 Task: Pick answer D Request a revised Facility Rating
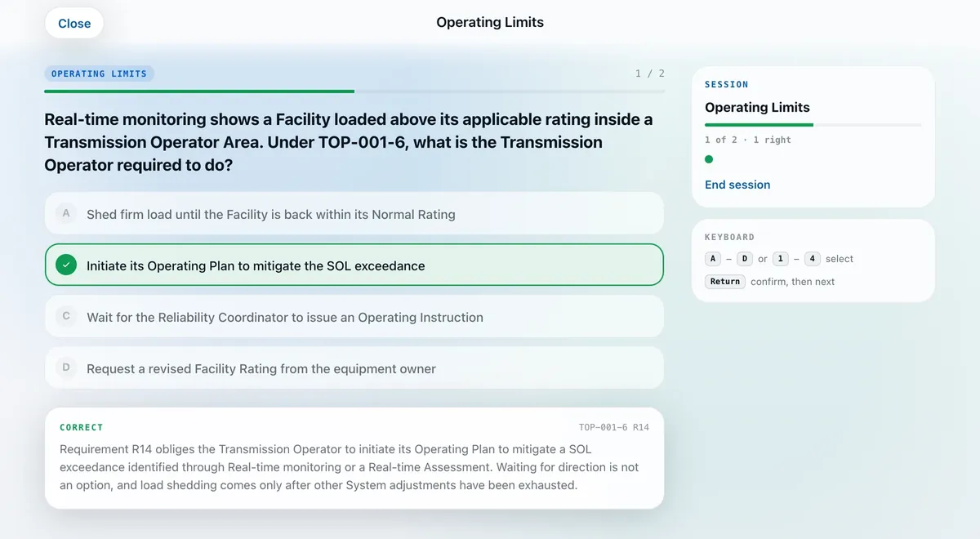pos(354,368)
